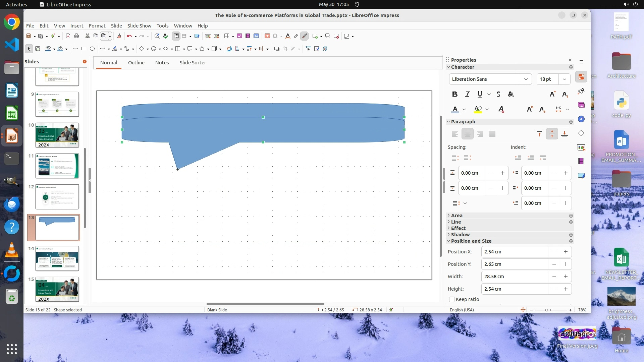Open the Liberation Sans font dropdown

point(526,79)
